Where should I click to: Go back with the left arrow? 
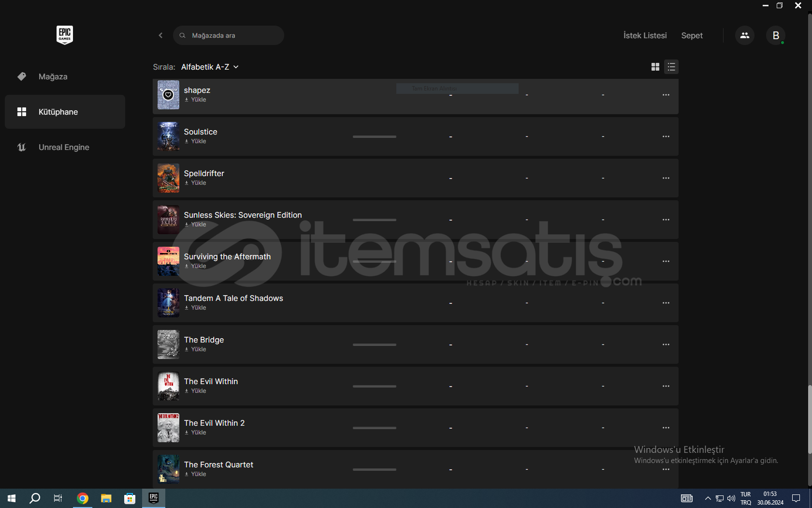[160, 35]
